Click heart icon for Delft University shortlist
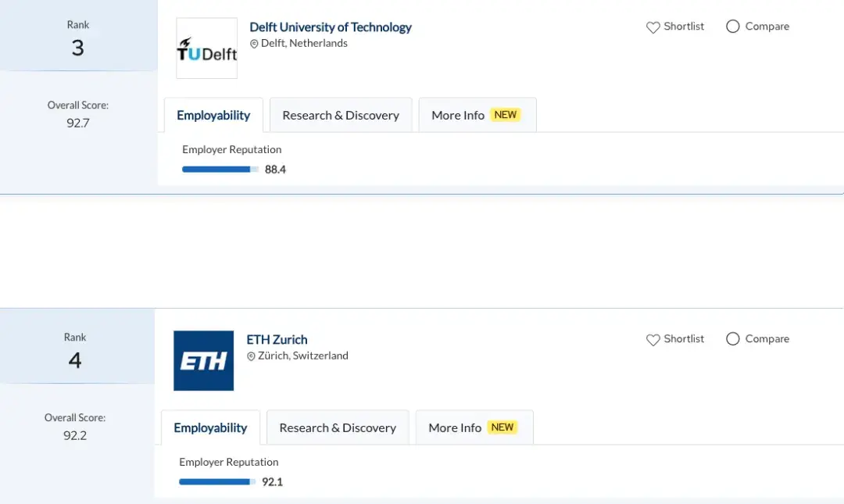This screenshot has width=844, height=504. [653, 27]
